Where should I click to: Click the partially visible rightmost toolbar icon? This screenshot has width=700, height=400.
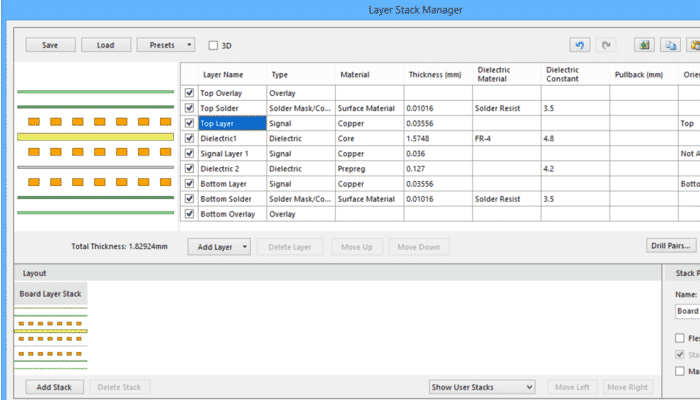694,45
